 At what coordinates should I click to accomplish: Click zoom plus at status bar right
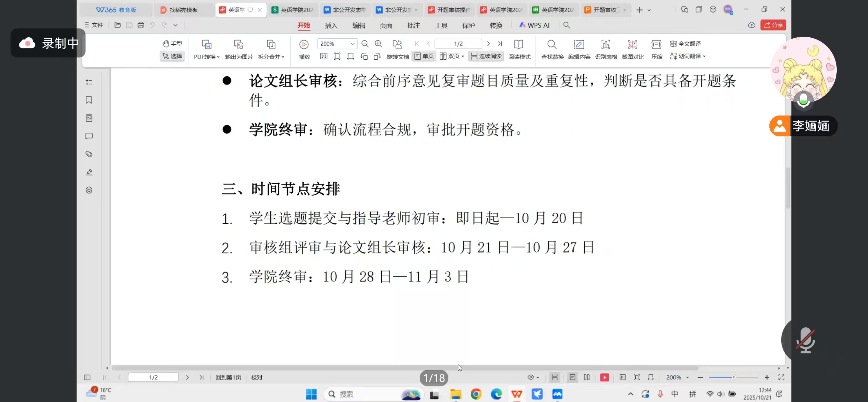(767, 377)
